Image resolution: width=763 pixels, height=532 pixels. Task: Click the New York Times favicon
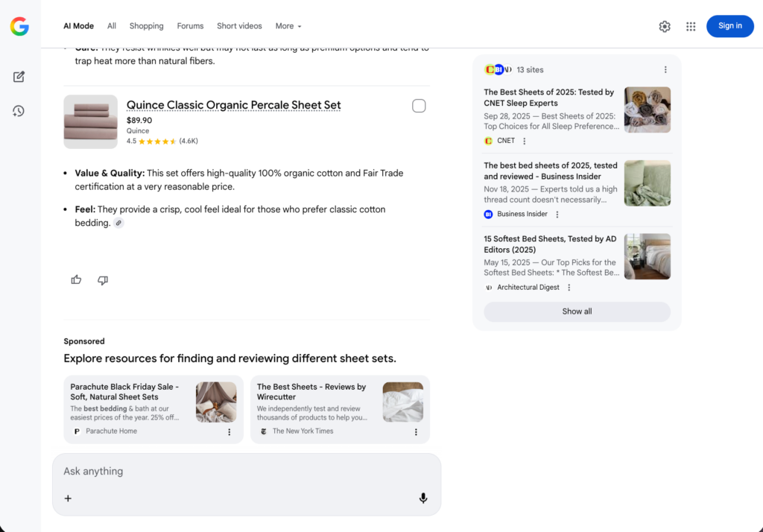pyautogui.click(x=264, y=431)
